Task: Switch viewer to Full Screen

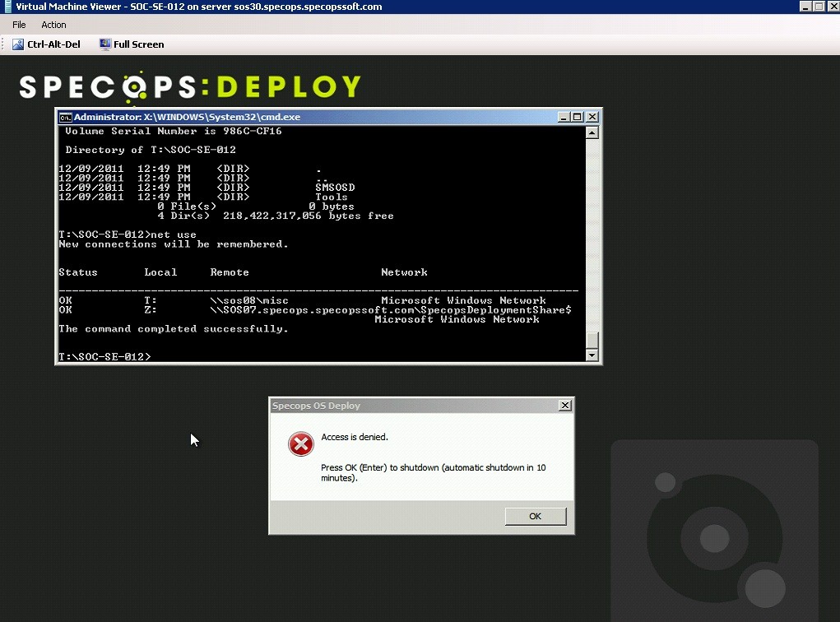Action: (x=132, y=44)
